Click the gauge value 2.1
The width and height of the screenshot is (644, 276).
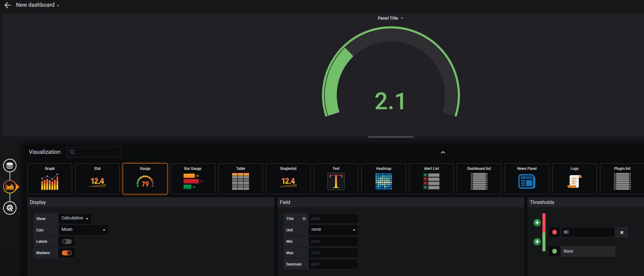(x=390, y=101)
